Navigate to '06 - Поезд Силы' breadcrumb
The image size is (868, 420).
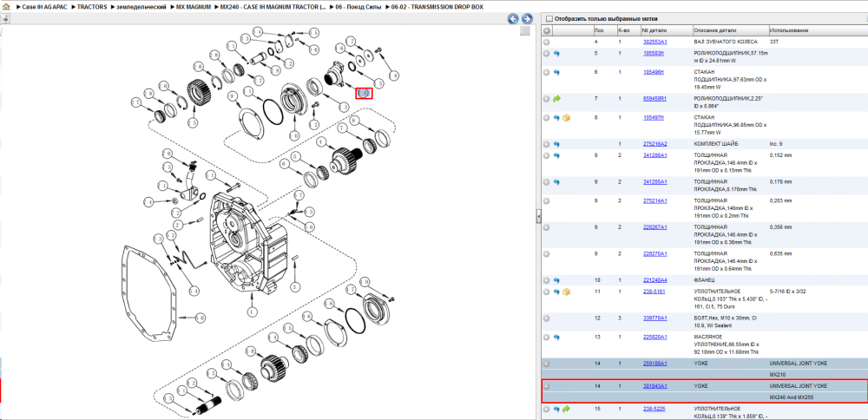358,7
